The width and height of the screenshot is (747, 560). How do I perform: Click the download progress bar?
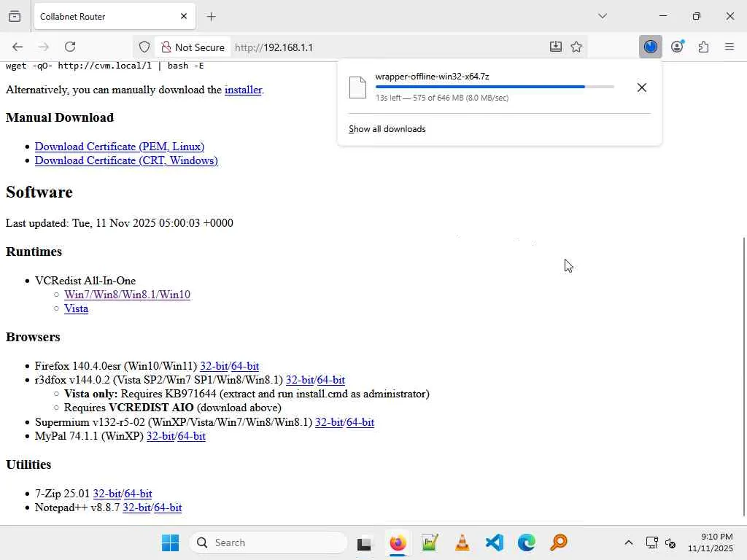coord(495,87)
